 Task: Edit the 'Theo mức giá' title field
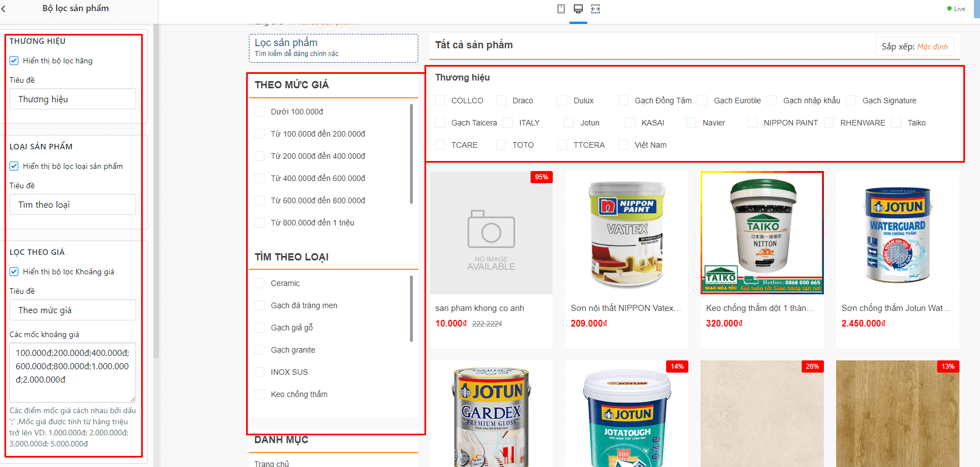73,310
